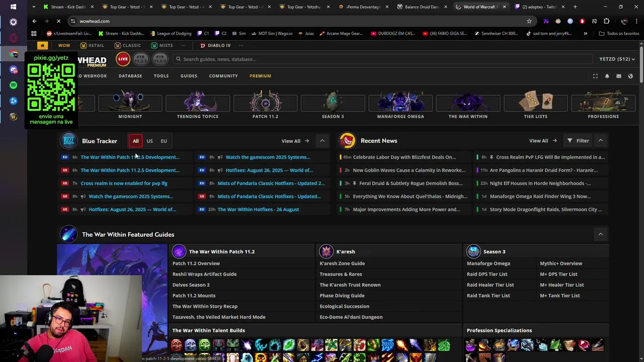Select the US region filter
The height and width of the screenshot is (362, 644).
[149, 141]
